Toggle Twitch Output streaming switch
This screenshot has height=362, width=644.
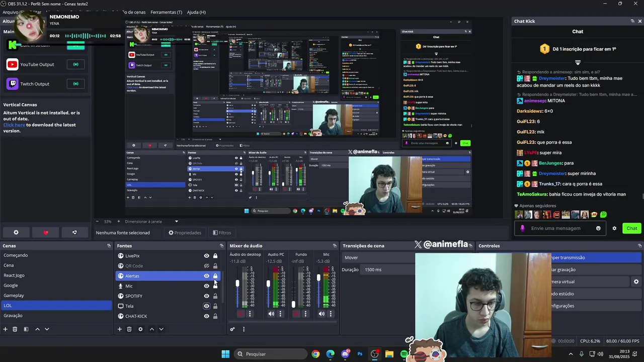pos(75,84)
